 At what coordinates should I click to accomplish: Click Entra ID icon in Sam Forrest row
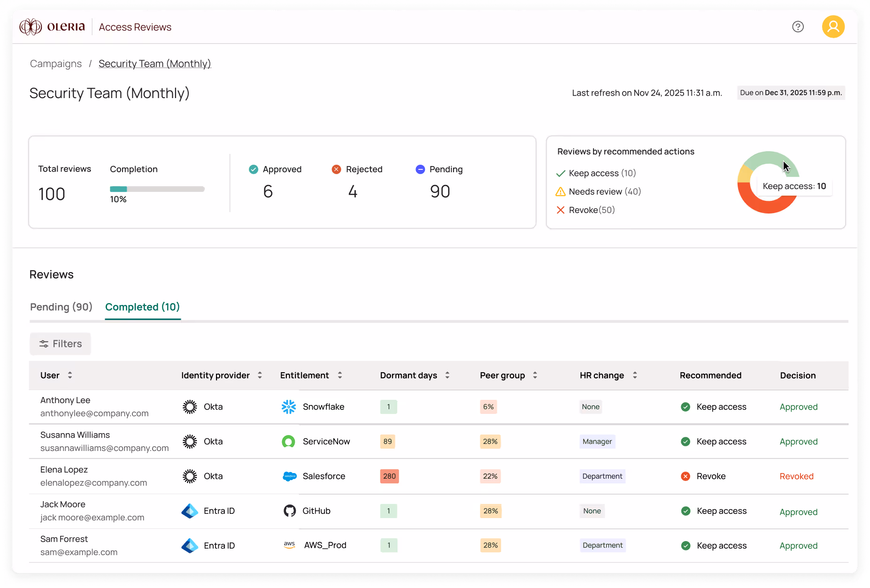point(190,546)
